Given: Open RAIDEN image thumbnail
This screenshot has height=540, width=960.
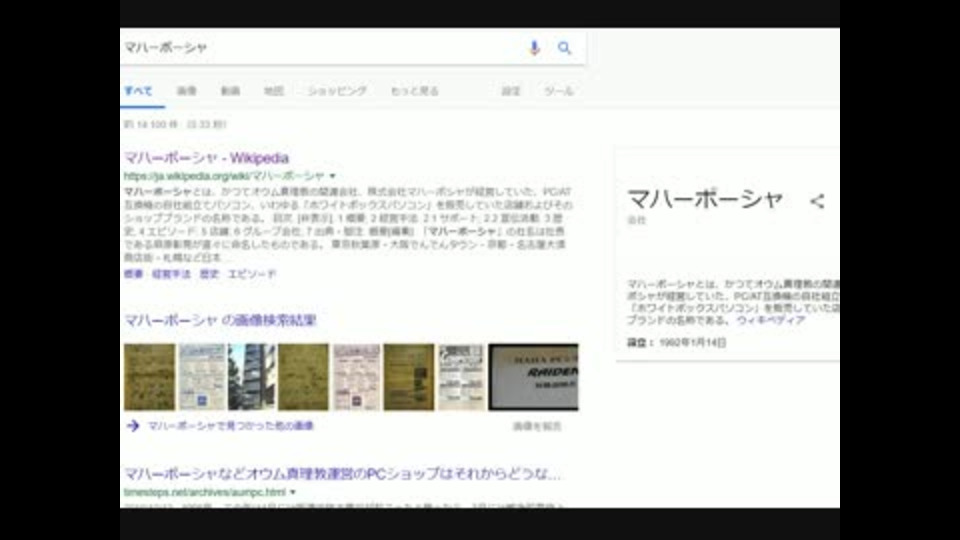Looking at the screenshot, I should tap(533, 377).
